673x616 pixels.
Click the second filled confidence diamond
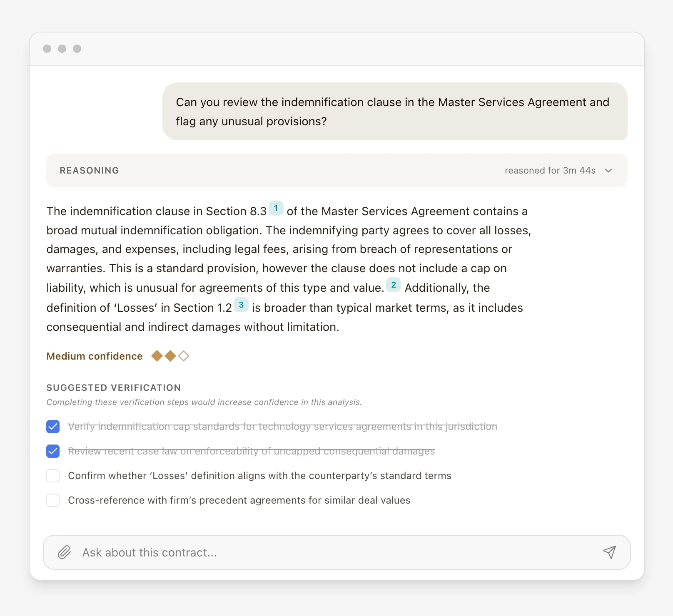pos(170,356)
